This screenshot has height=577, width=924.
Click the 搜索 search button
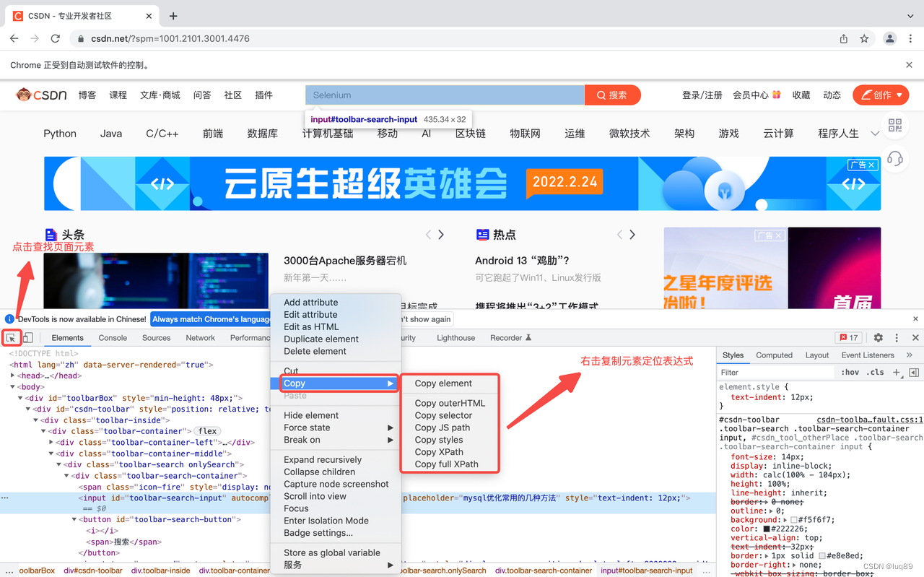(612, 95)
